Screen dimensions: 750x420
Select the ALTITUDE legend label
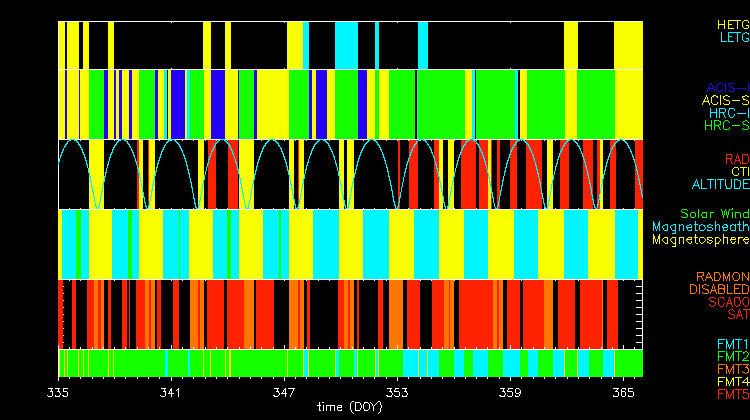click(x=720, y=185)
